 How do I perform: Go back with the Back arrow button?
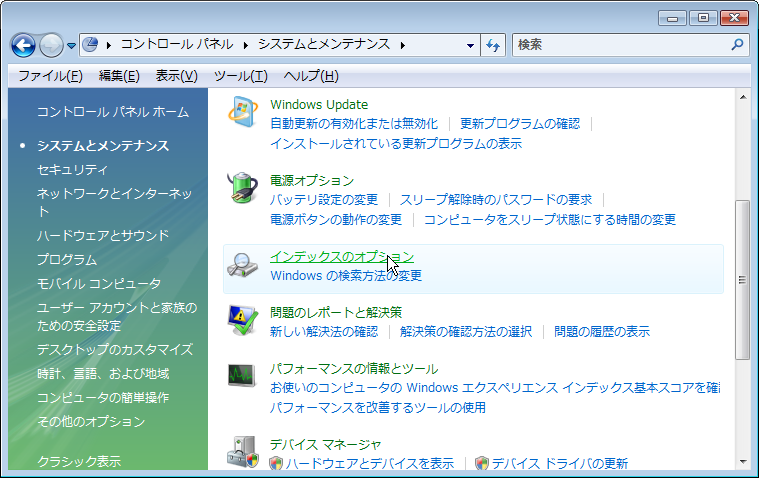pyautogui.click(x=23, y=46)
